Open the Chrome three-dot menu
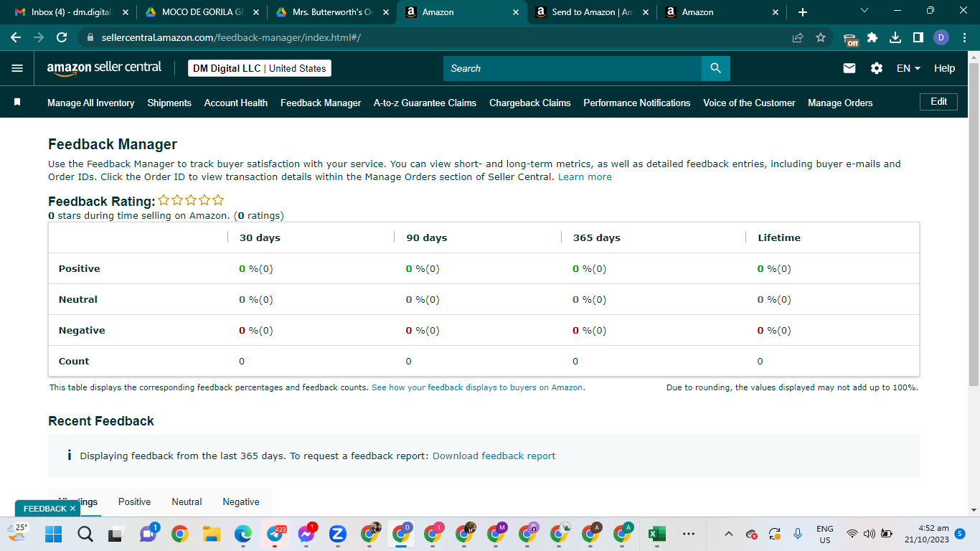 (964, 37)
